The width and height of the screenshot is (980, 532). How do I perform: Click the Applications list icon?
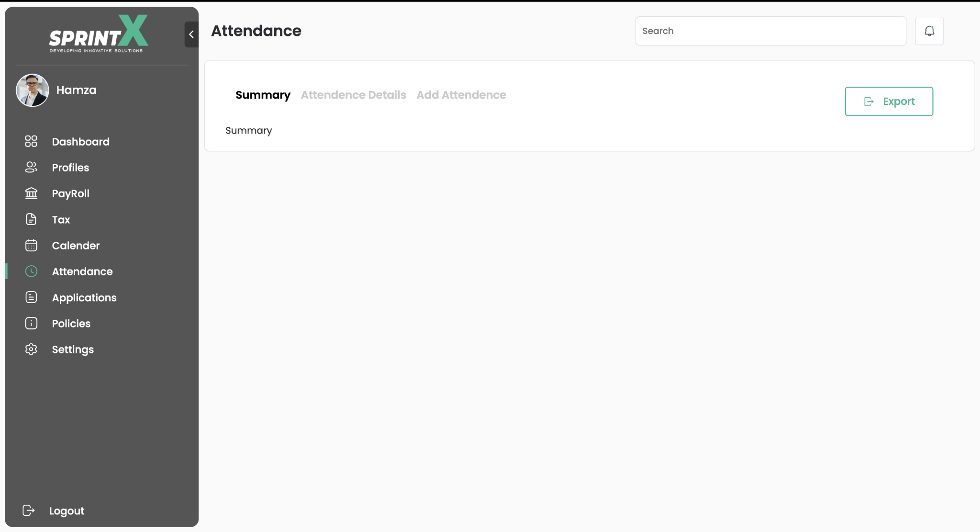click(31, 297)
